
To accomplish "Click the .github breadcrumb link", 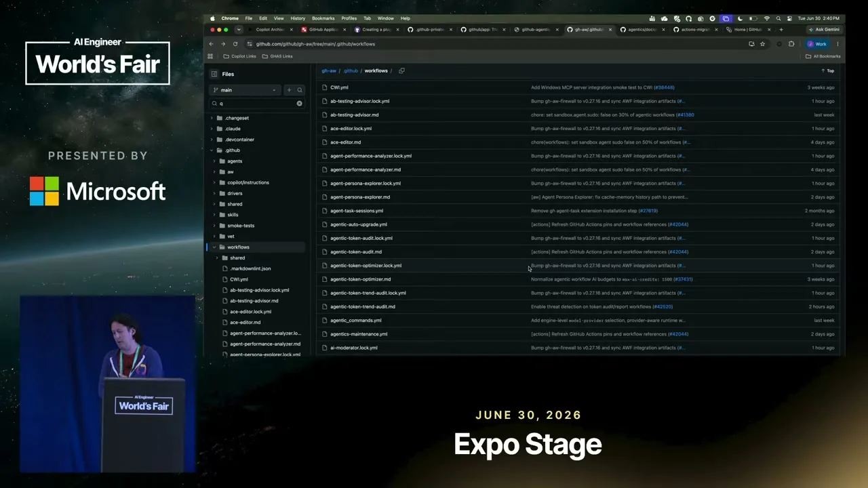I will pos(350,70).
